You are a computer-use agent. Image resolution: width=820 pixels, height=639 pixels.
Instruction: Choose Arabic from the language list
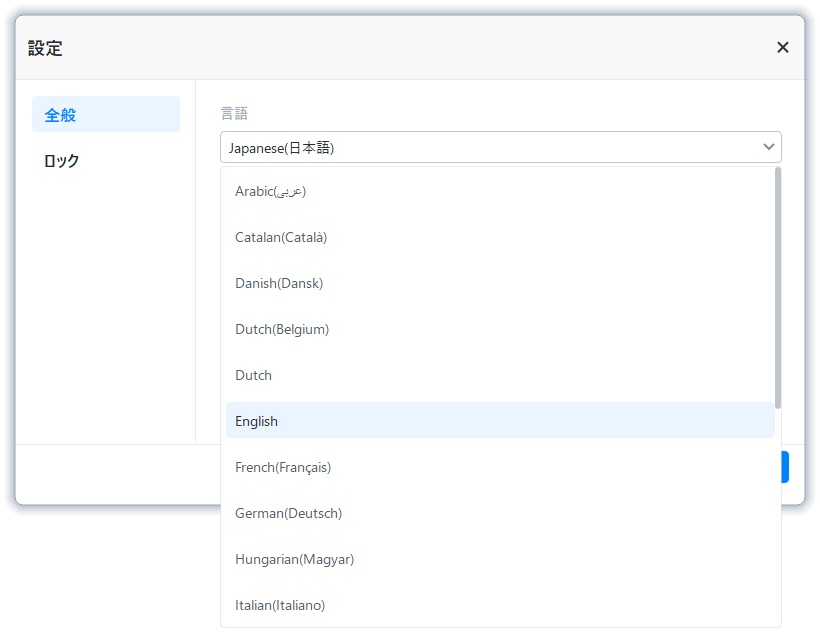[x=500, y=191]
